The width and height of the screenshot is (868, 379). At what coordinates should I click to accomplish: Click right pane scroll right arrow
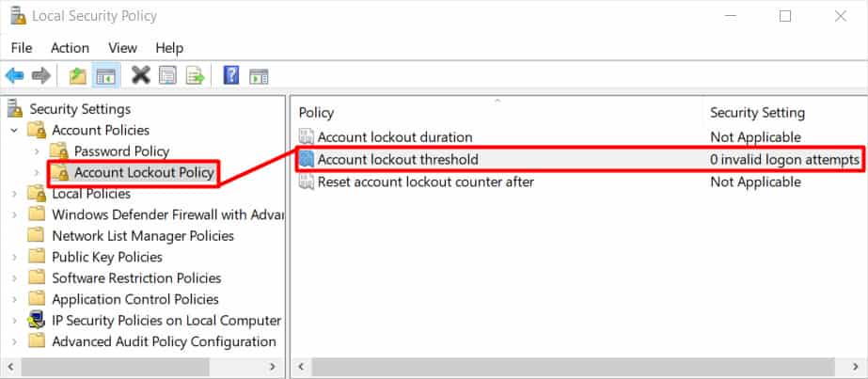pos(855,366)
